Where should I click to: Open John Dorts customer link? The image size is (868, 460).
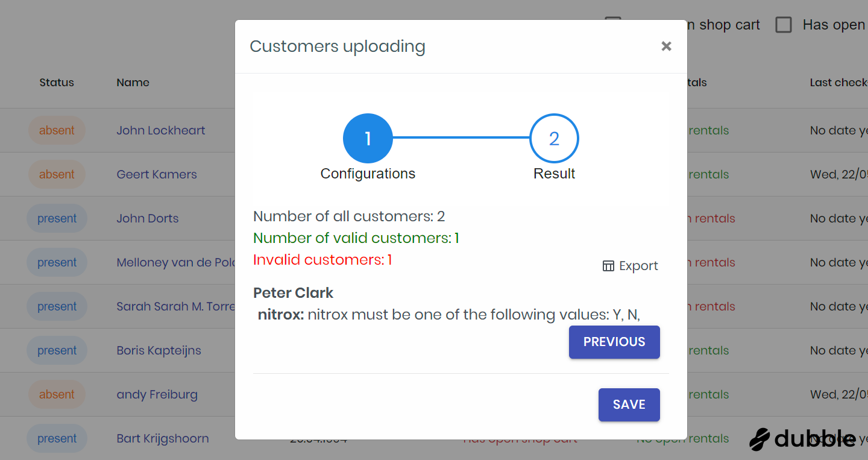(148, 218)
